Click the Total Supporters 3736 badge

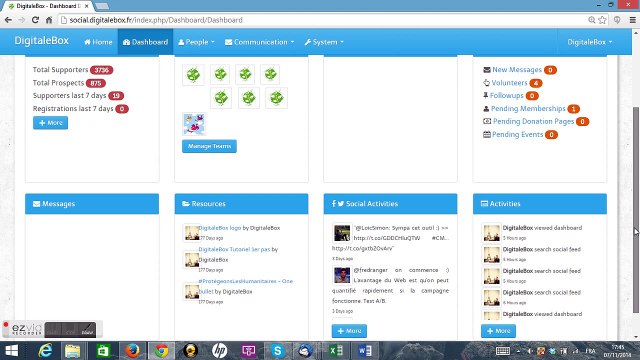pos(102,70)
